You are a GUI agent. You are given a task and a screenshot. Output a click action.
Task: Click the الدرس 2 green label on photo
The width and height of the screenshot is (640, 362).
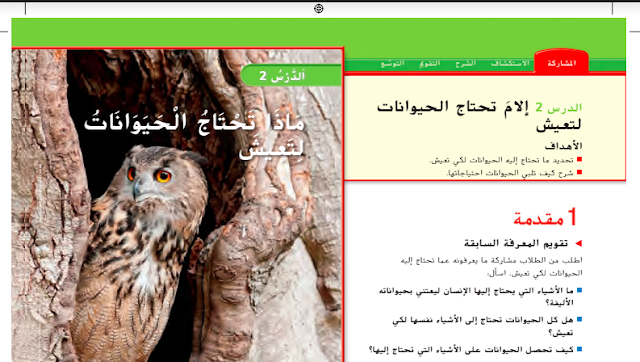291,76
